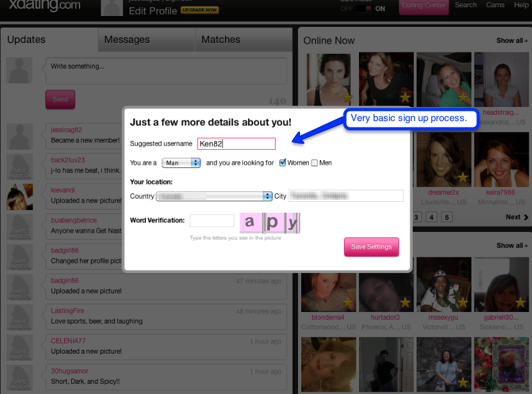
Task: Open Cams in the top navigation
Action: coord(495,4)
